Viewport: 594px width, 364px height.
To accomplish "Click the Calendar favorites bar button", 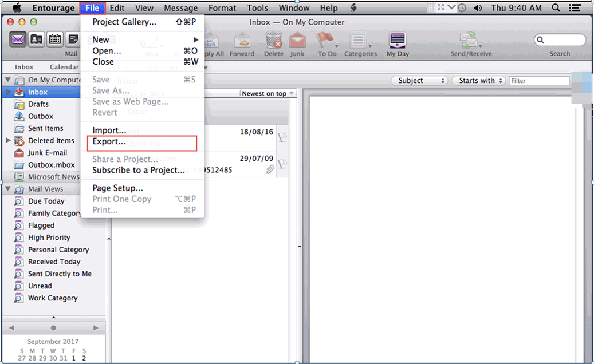I will coord(64,67).
